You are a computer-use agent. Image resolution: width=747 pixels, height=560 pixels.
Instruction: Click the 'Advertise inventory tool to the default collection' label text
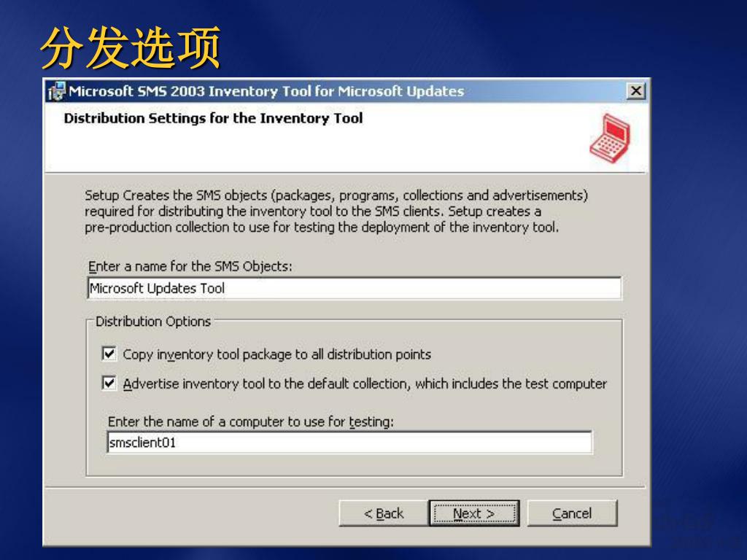pos(365,384)
